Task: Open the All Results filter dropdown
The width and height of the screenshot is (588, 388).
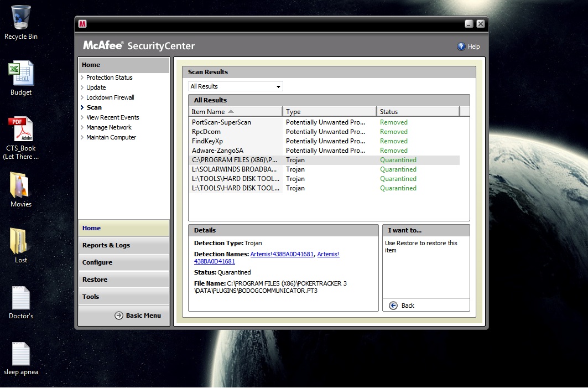Action: (236, 86)
